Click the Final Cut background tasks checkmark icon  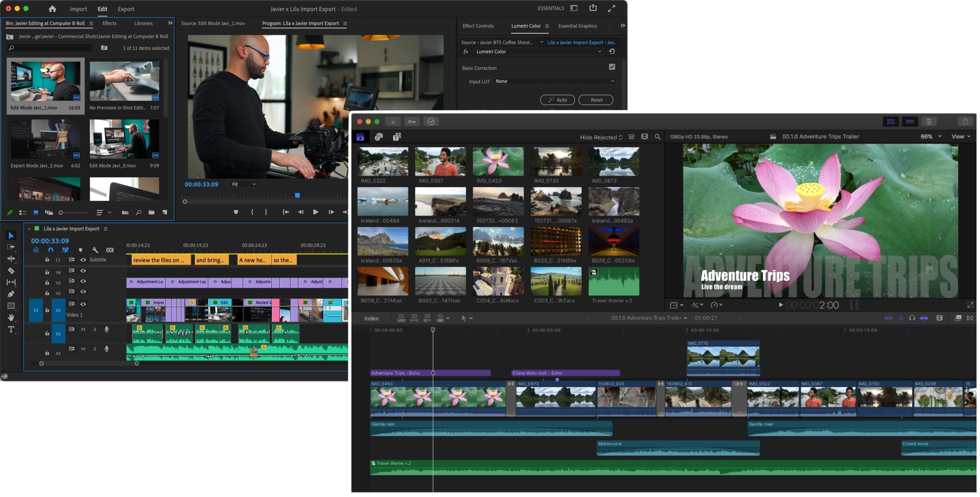tap(431, 121)
